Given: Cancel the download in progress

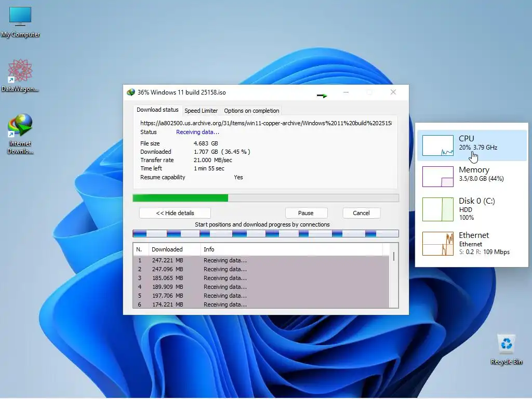Looking at the screenshot, I should [361, 213].
